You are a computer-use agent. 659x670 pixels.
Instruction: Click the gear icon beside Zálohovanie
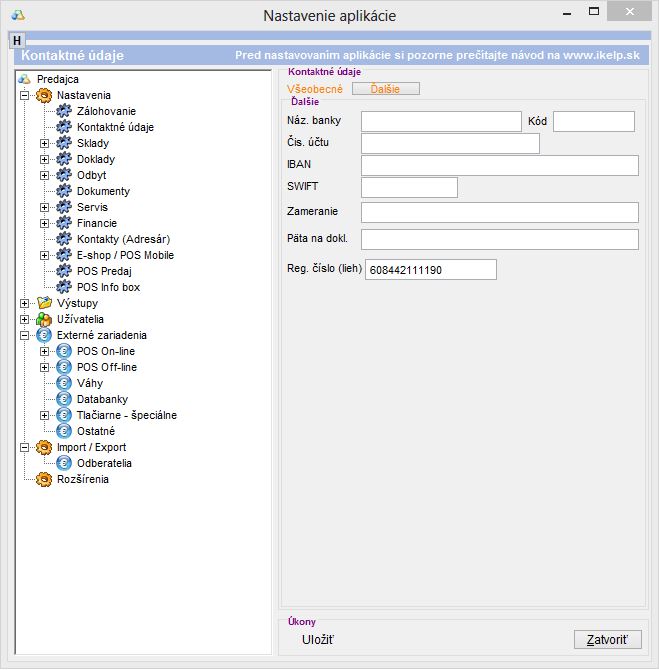tap(64, 111)
